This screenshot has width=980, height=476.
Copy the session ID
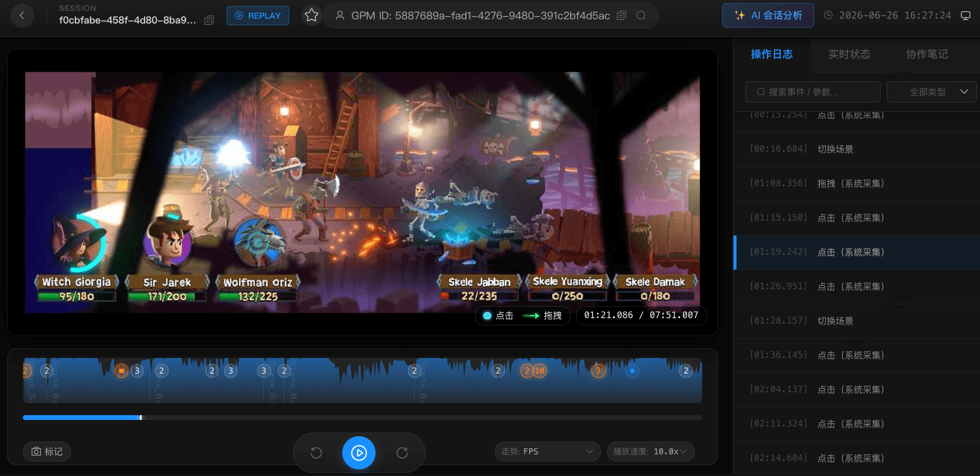pos(209,20)
